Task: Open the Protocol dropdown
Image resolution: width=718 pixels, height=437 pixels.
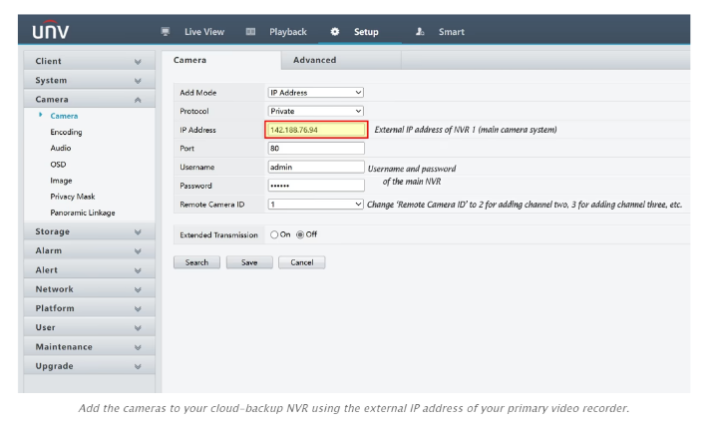Action: 315,111
